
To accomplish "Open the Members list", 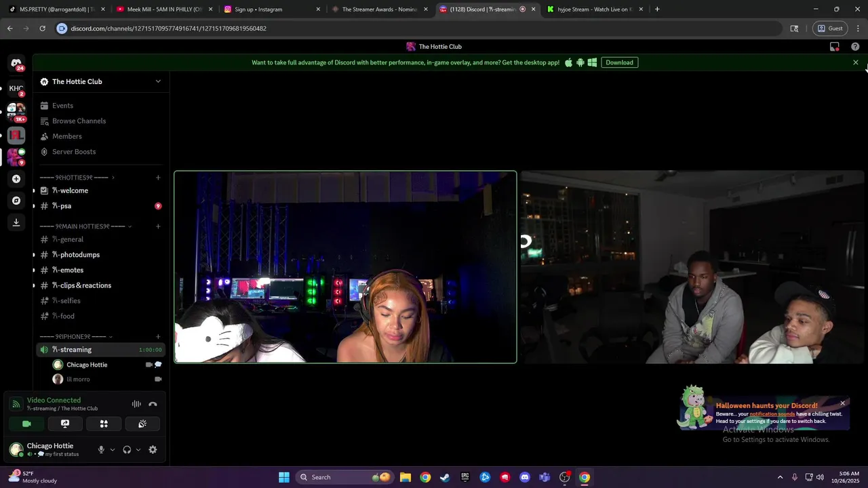I will click(x=100, y=136).
